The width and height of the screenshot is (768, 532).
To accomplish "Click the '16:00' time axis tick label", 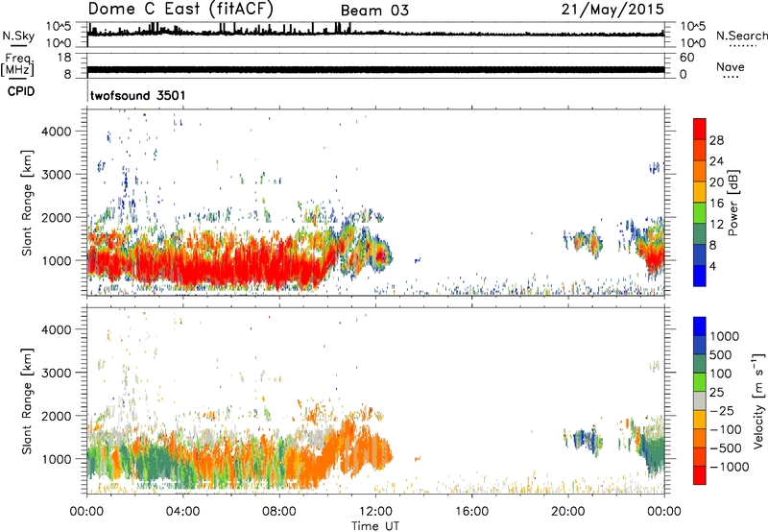I will coord(472,512).
